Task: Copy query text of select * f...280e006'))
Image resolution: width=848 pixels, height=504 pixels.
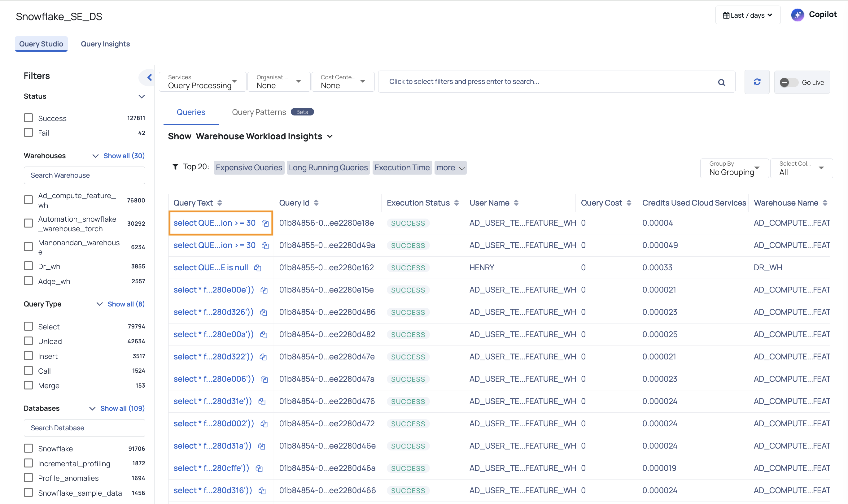Action: (264, 379)
